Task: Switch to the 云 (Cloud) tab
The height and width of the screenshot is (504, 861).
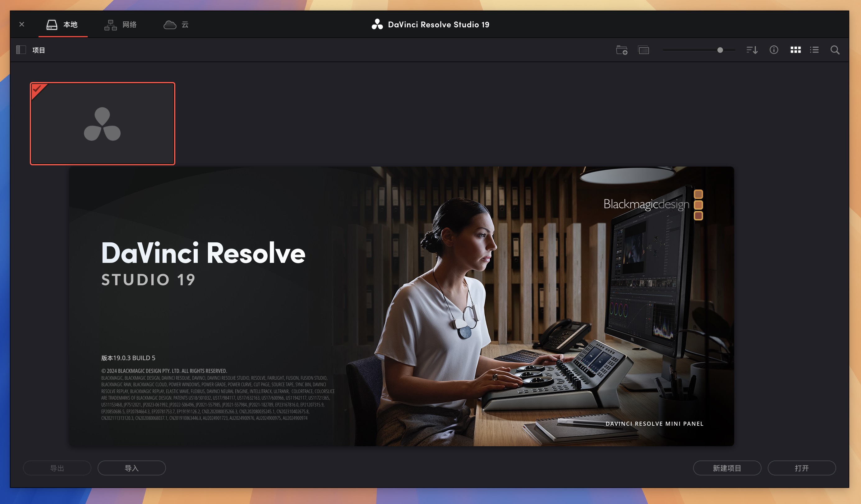Action: 176,25
